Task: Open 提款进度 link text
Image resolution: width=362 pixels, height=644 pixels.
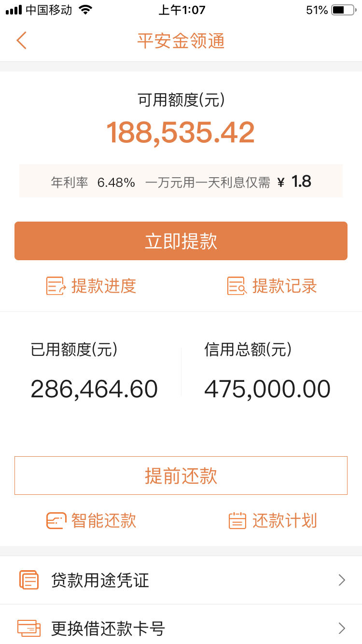Action: point(104,286)
